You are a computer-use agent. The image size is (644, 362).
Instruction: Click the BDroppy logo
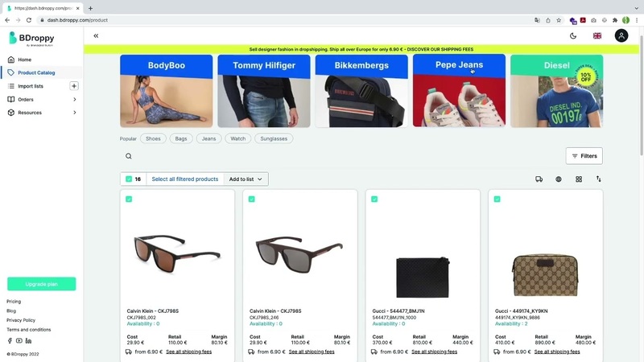(x=31, y=39)
